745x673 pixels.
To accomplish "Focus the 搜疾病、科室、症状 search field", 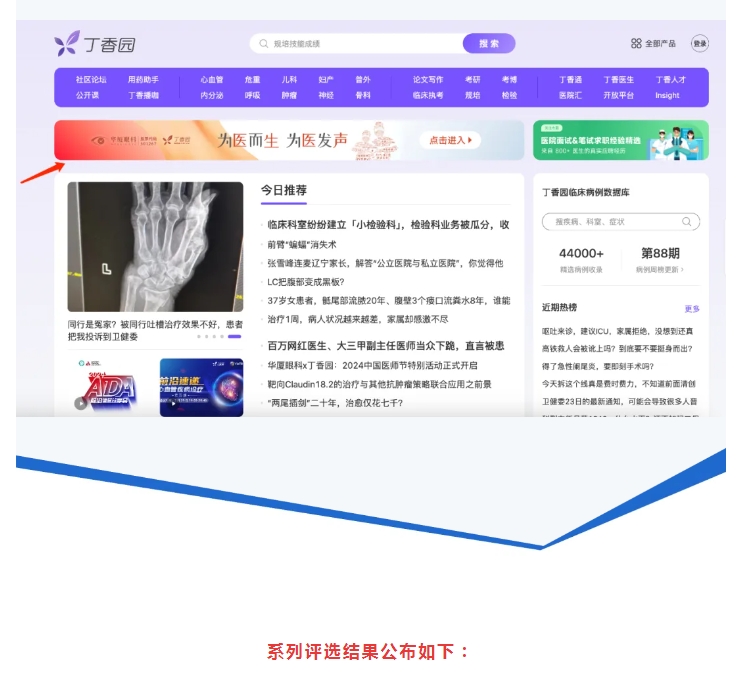I will point(612,222).
